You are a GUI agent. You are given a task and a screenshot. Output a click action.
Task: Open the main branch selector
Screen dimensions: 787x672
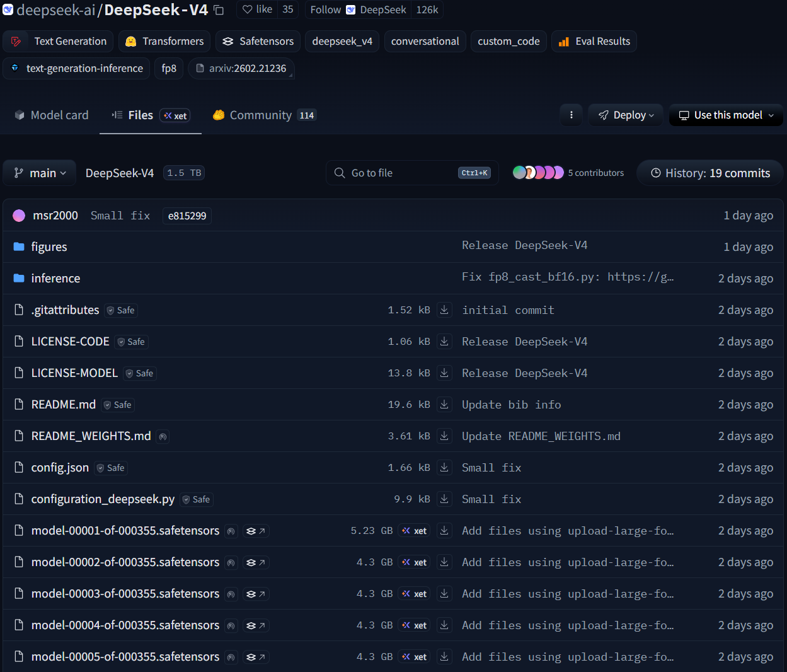[40, 173]
